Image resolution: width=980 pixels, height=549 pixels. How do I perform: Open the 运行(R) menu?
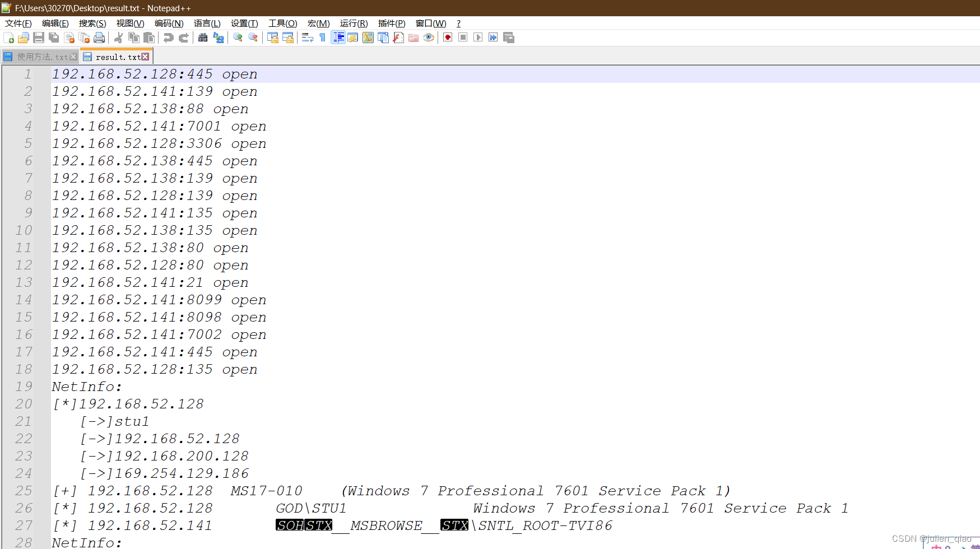tap(354, 23)
